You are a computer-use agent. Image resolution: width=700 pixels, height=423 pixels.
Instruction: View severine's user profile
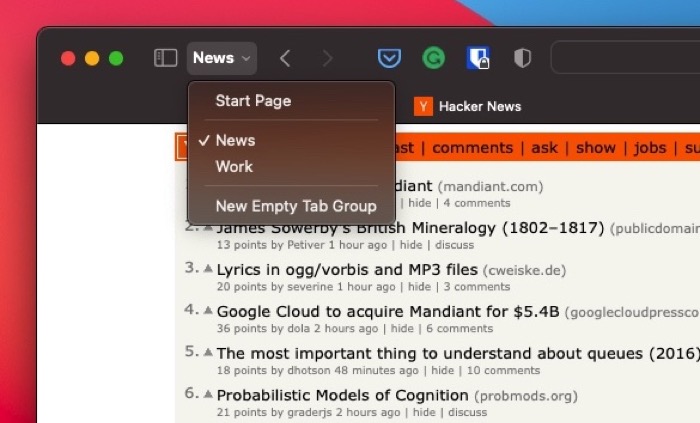pos(310,286)
